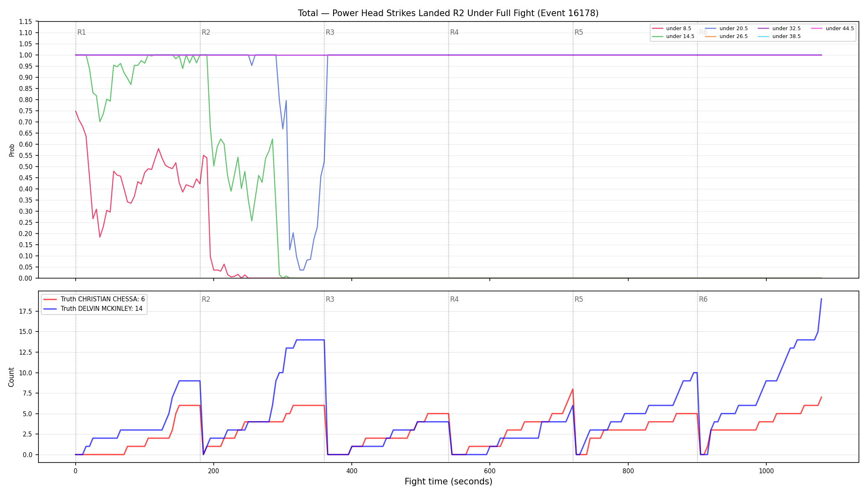The width and height of the screenshot is (868, 496).
Task: Click the R3 round marker in the Count chart
Action: tap(330, 299)
